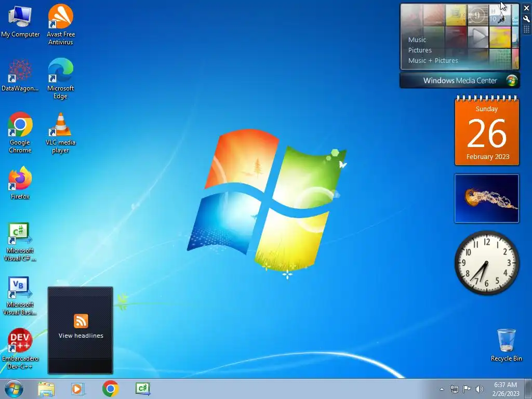
Task: Click View headlines in feed gadget
Action: point(81,336)
